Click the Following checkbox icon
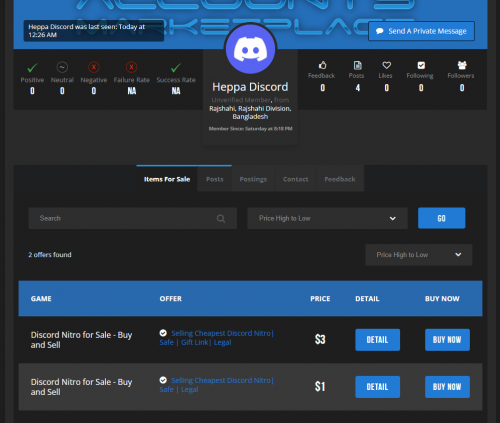 [x=421, y=65]
